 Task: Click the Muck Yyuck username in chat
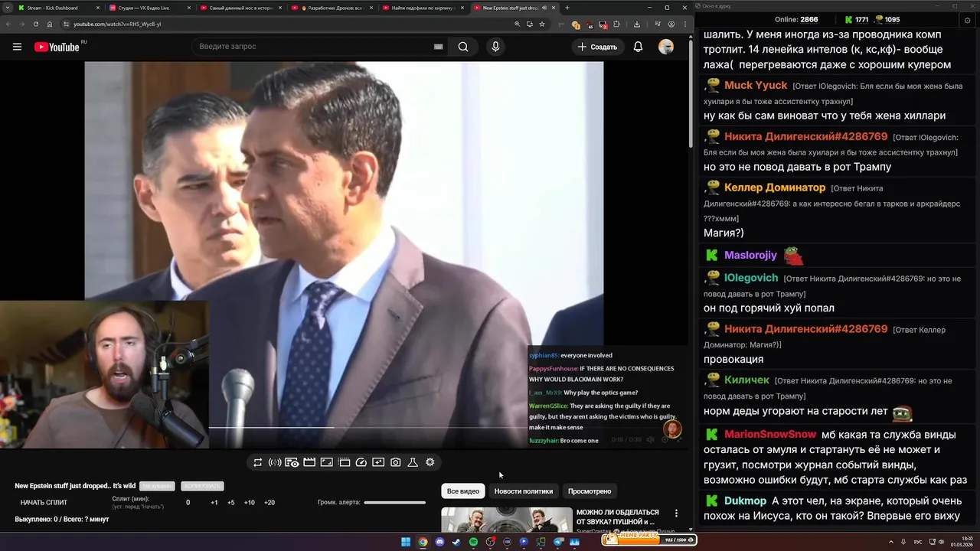click(756, 86)
